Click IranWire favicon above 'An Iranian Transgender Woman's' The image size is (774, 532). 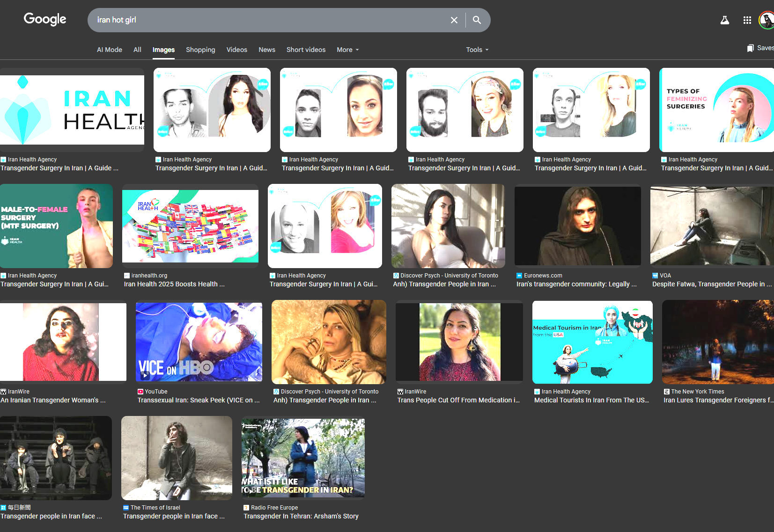pyautogui.click(x=3, y=392)
